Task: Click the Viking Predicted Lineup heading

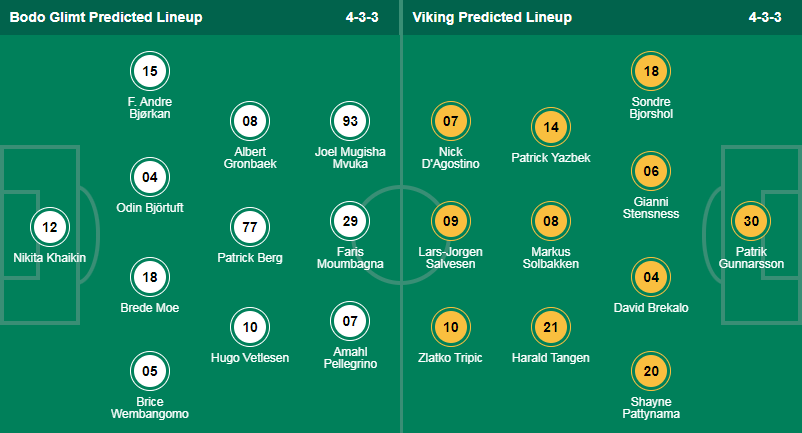Action: coord(492,17)
